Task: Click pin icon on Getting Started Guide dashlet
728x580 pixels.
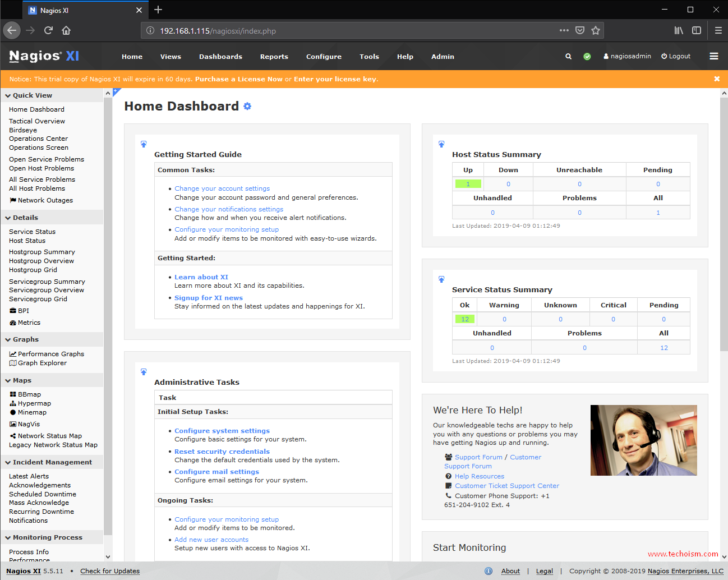Action: coord(144,144)
